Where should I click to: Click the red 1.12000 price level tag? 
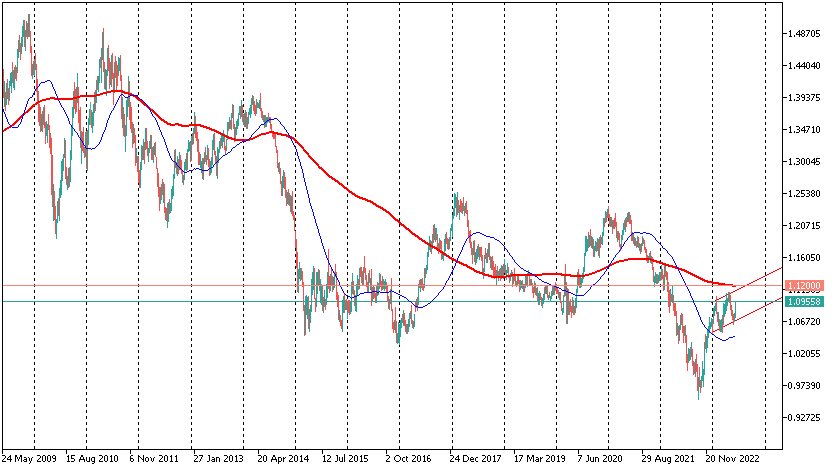coord(803,286)
